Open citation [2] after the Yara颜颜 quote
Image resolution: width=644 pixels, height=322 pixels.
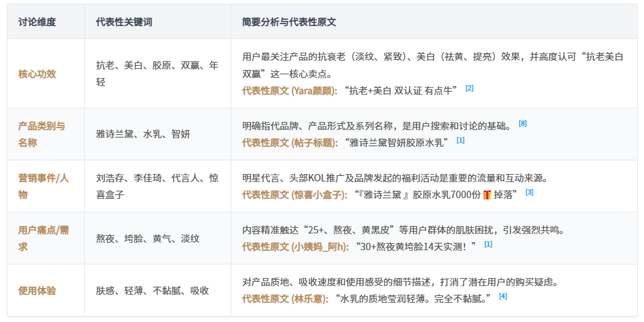pyautogui.click(x=470, y=89)
